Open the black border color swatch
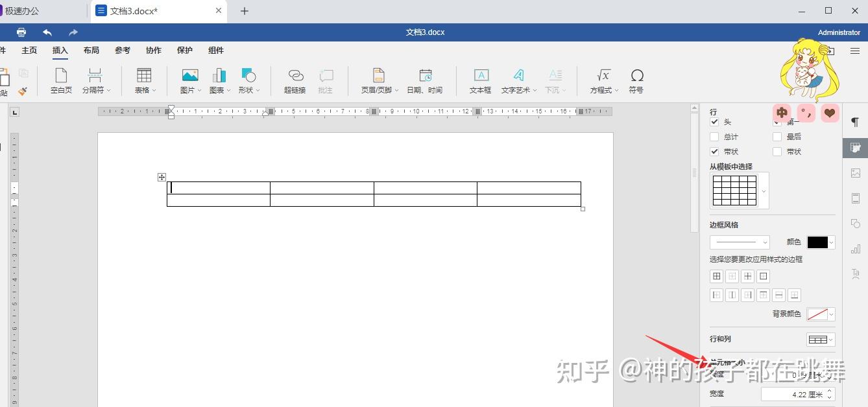 [x=821, y=242]
